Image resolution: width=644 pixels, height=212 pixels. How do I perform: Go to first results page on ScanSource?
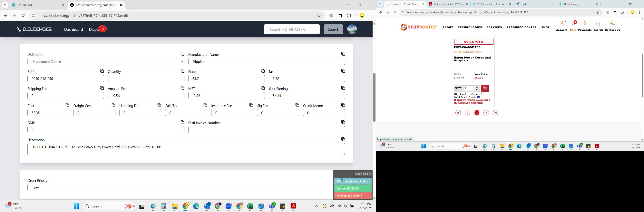click(458, 113)
